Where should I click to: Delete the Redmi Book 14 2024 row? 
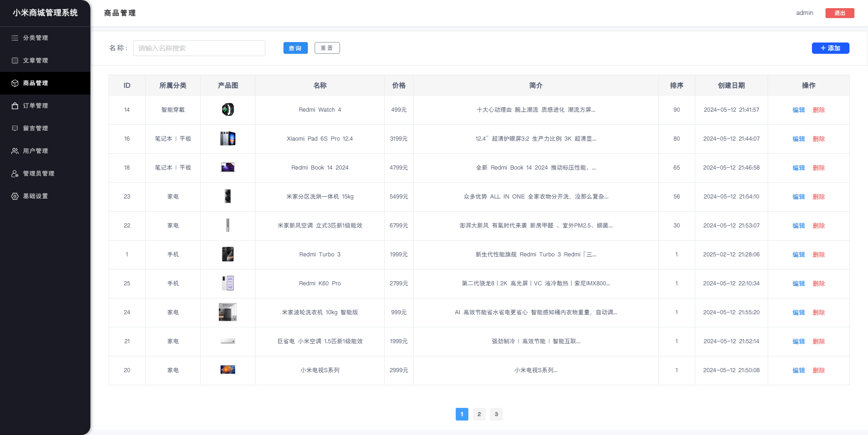coord(819,168)
